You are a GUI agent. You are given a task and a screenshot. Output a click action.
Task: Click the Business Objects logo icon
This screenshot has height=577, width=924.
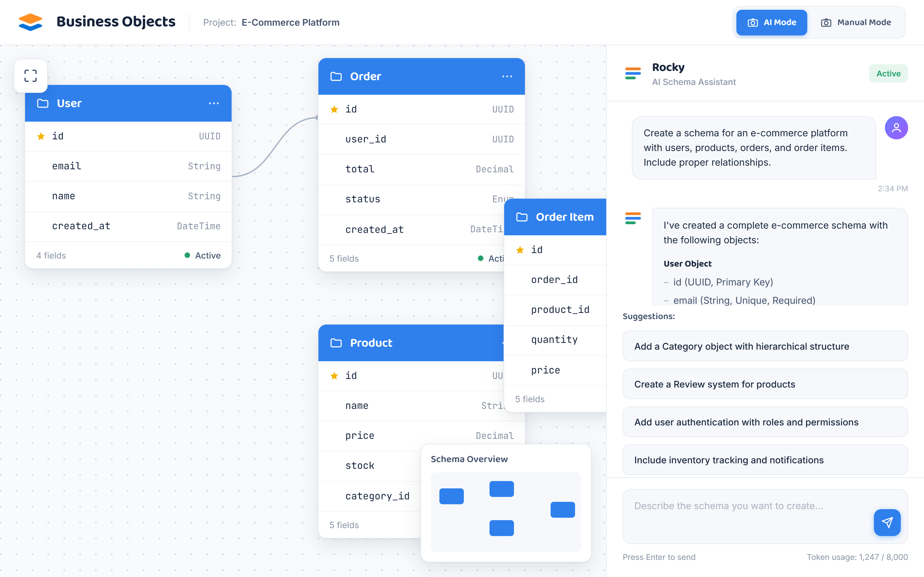point(31,22)
